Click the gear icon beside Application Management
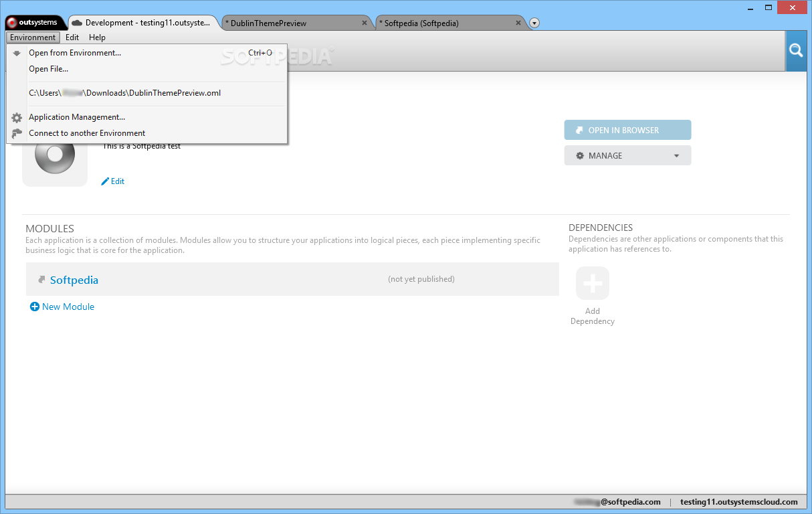The width and height of the screenshot is (812, 514). click(17, 117)
